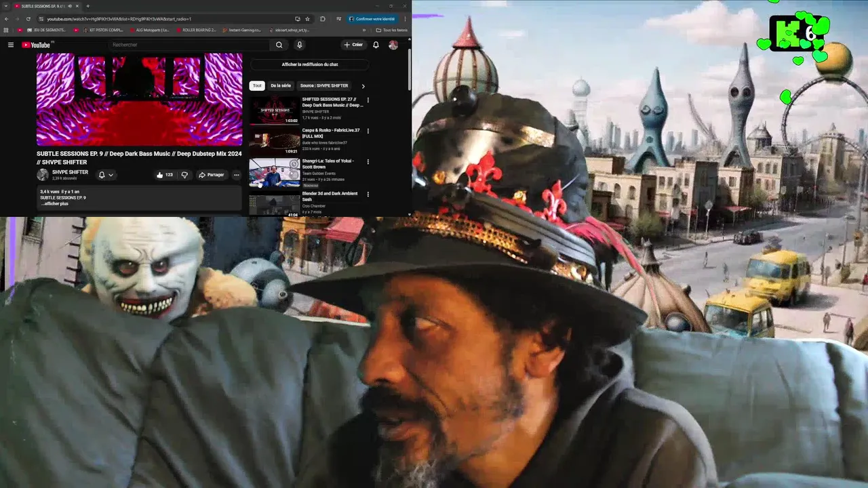
Task: Open options for Caspa & Rusko video
Action: [x=368, y=131]
